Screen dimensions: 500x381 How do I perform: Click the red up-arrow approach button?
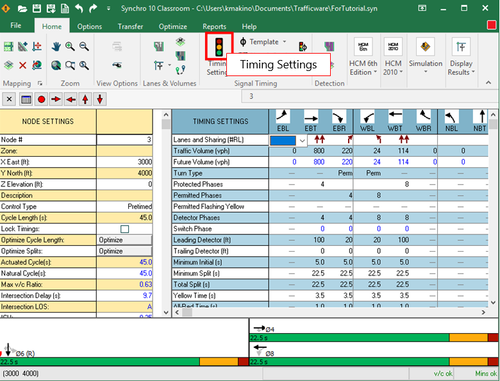[85, 99]
